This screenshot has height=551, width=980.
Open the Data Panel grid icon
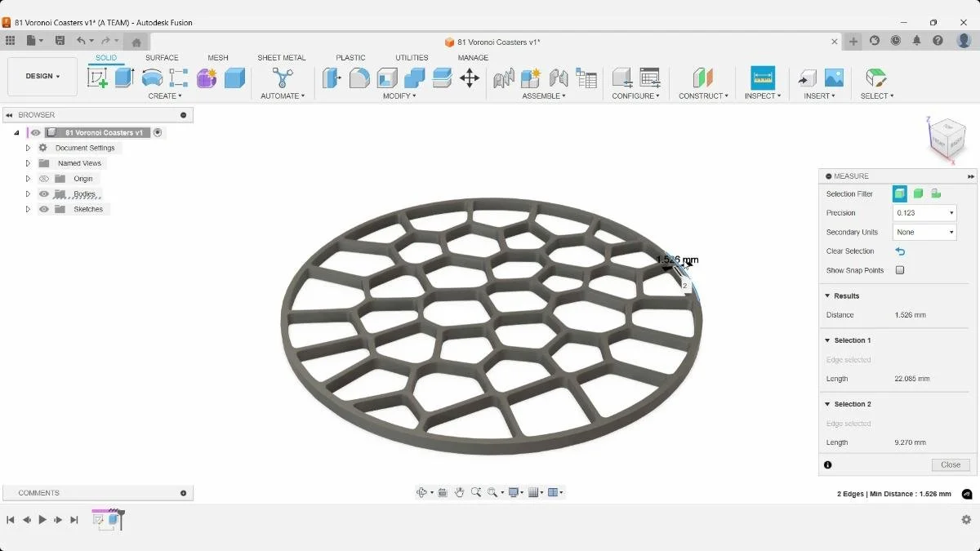point(10,41)
